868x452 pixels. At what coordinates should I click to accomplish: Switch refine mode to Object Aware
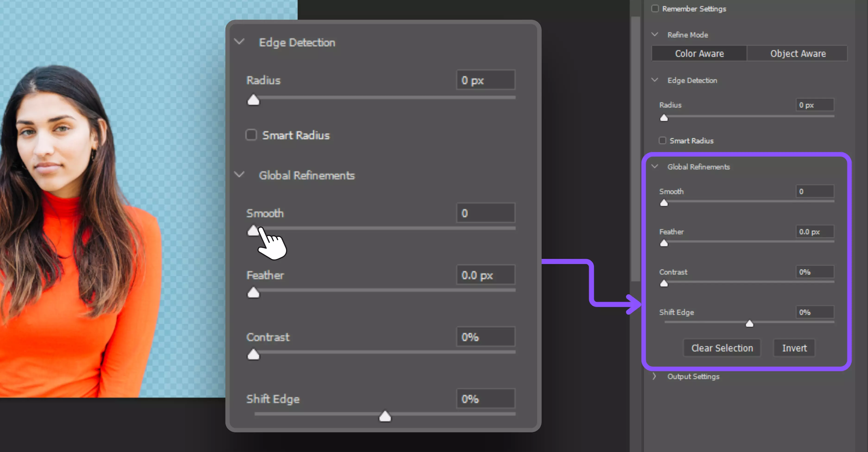coord(798,53)
